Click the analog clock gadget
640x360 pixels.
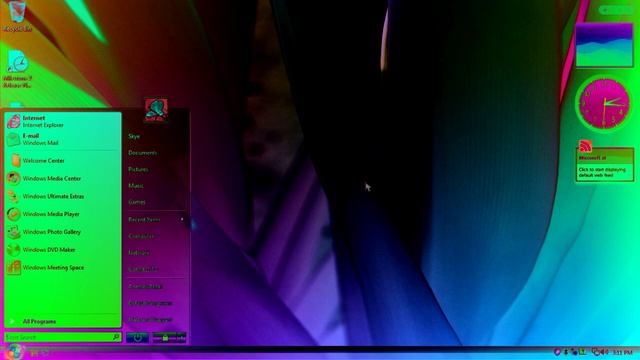tap(605, 104)
